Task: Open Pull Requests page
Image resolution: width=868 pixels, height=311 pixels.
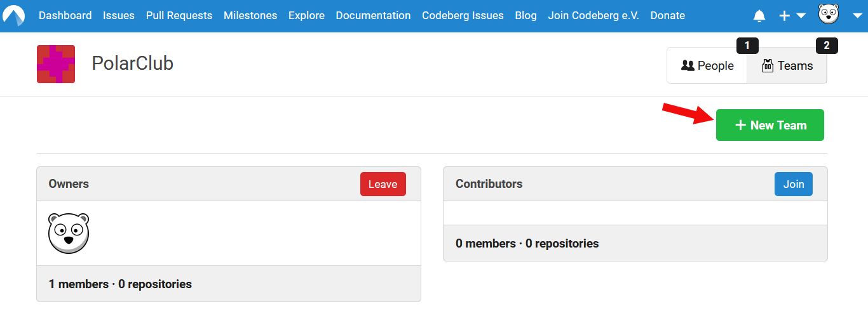Action: pos(179,16)
